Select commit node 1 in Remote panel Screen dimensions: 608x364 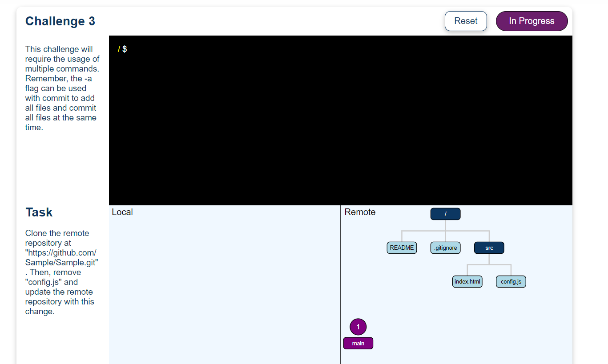coord(358,327)
